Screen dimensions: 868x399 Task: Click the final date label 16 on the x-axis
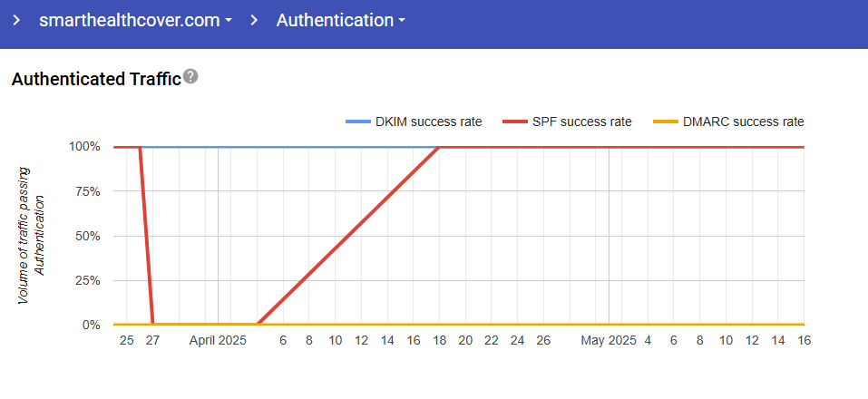click(804, 340)
